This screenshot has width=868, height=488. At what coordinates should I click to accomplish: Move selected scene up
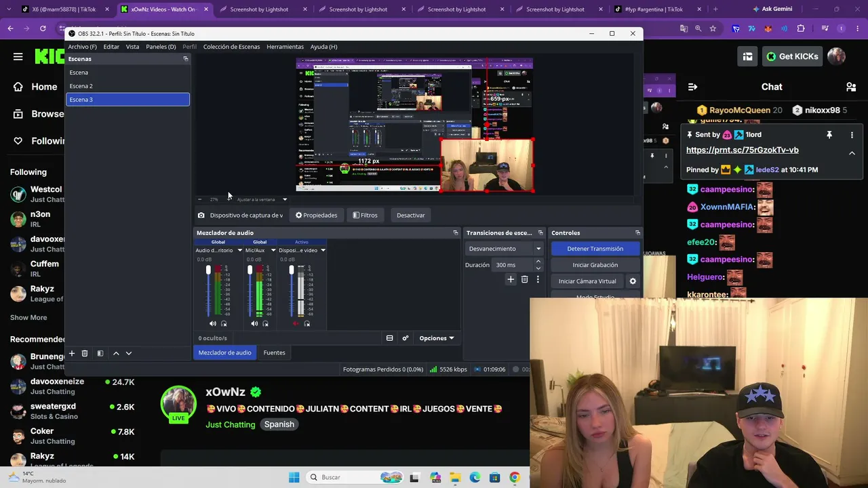coord(116,353)
